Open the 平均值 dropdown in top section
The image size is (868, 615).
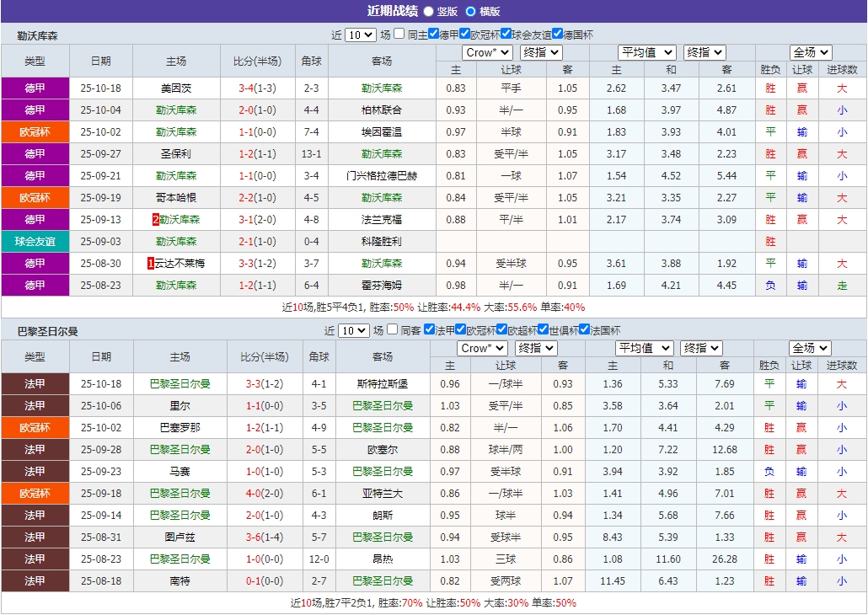(x=646, y=52)
